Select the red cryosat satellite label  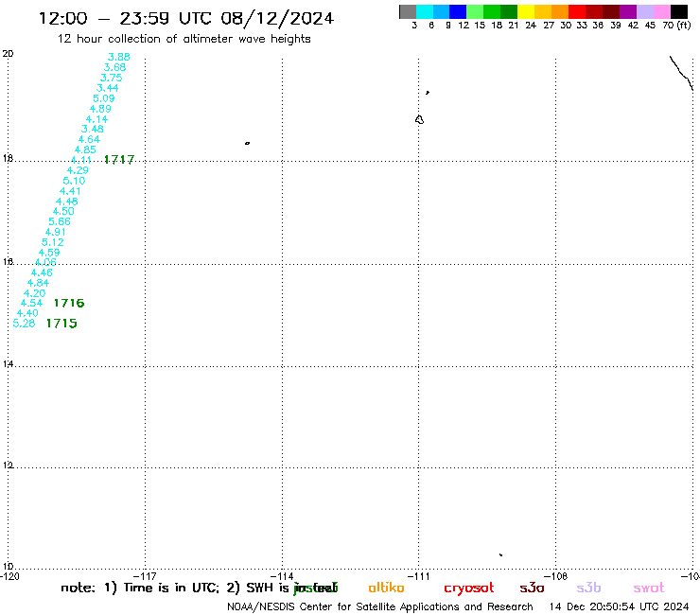click(469, 589)
